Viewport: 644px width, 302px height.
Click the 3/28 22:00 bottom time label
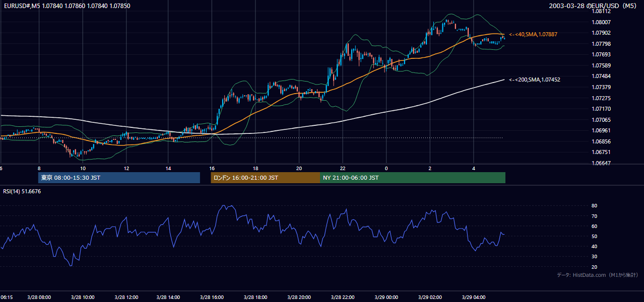(x=343, y=297)
